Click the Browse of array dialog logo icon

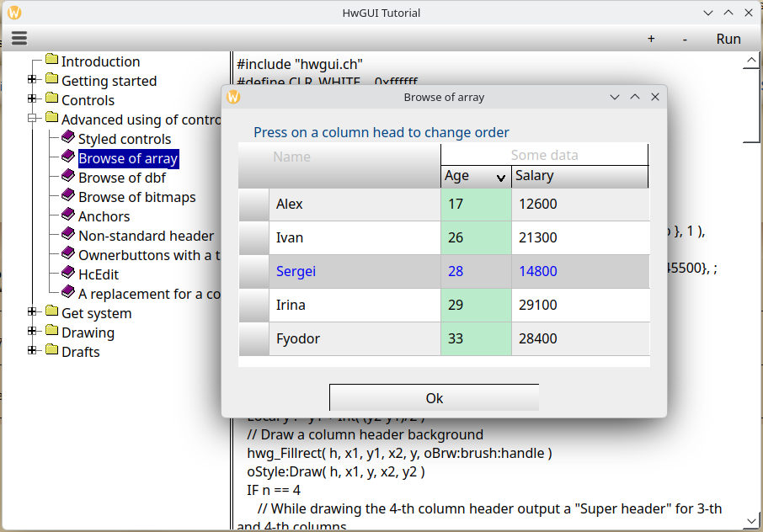tap(234, 97)
